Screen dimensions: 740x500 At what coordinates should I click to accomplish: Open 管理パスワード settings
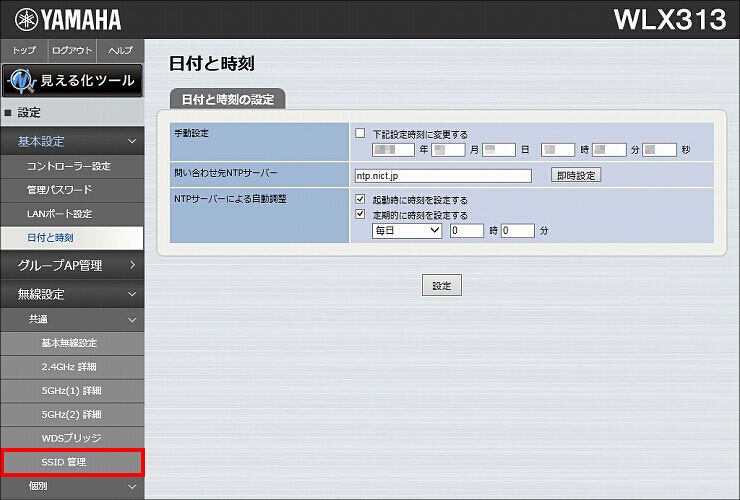[72, 190]
